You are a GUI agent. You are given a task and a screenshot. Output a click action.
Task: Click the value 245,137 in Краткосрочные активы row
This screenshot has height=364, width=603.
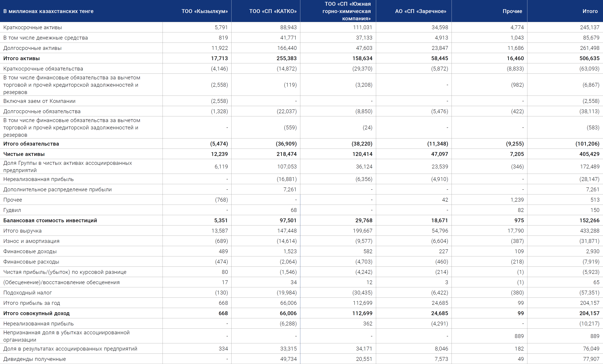[589, 27]
